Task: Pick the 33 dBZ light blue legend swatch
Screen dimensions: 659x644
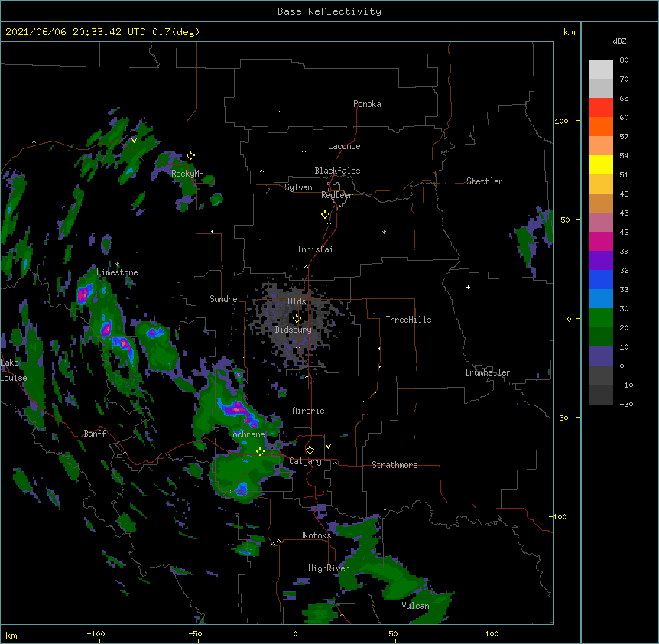Action: (x=601, y=299)
